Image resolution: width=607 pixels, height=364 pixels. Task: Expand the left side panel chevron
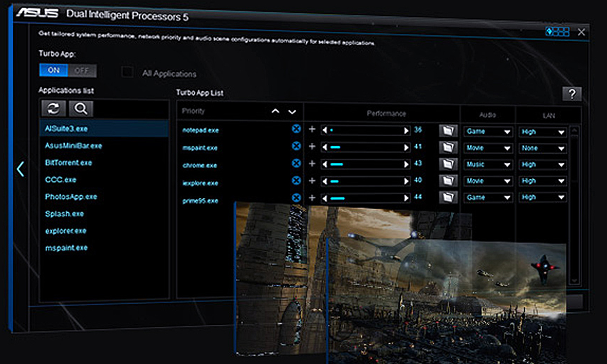pyautogui.click(x=20, y=169)
